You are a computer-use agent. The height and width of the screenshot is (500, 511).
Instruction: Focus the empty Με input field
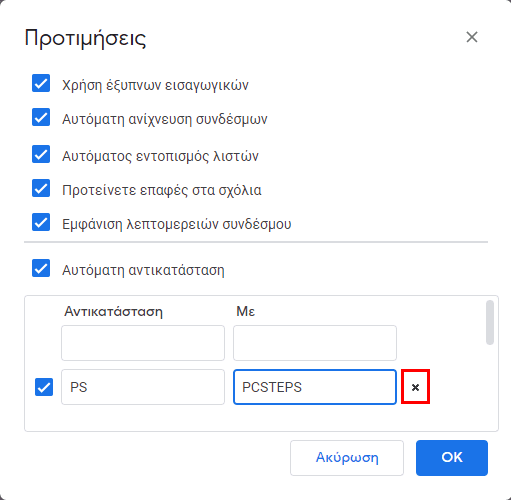click(315, 343)
